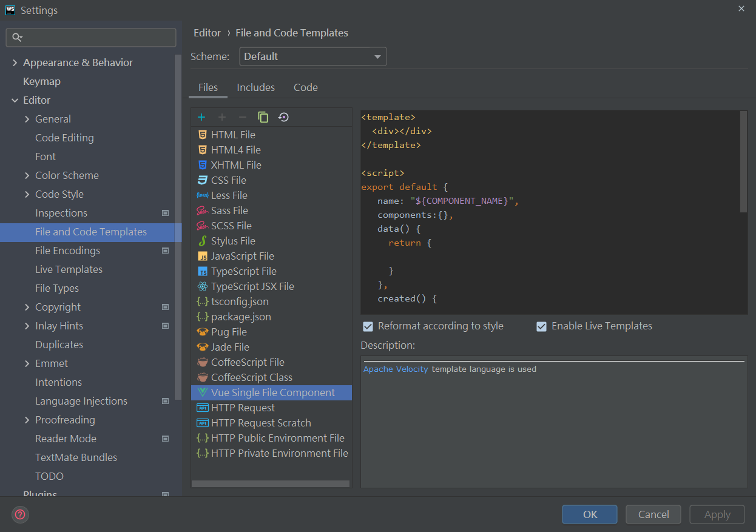Image resolution: width=756 pixels, height=532 pixels.
Task: Toggle Enable Live Templates checkbox
Action: pos(541,326)
